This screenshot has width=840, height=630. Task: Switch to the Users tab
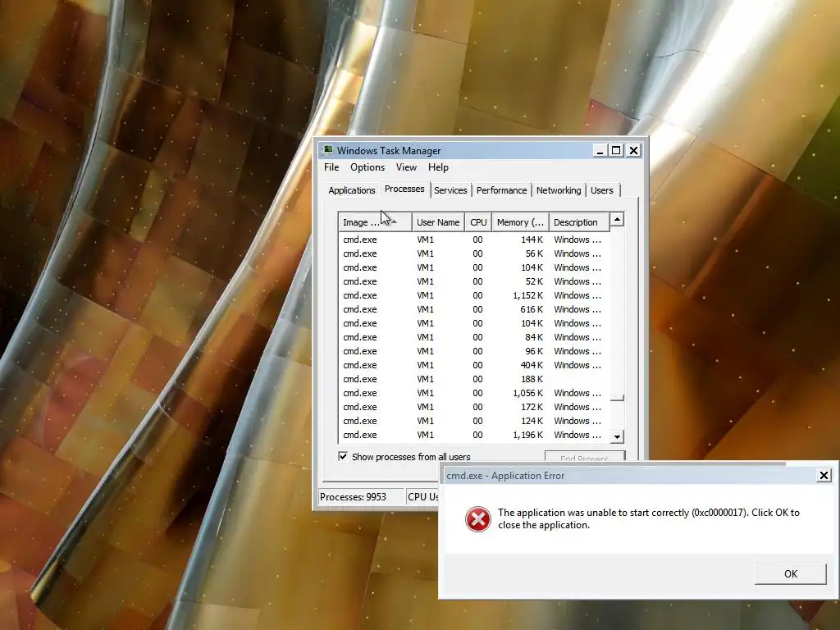(602, 190)
